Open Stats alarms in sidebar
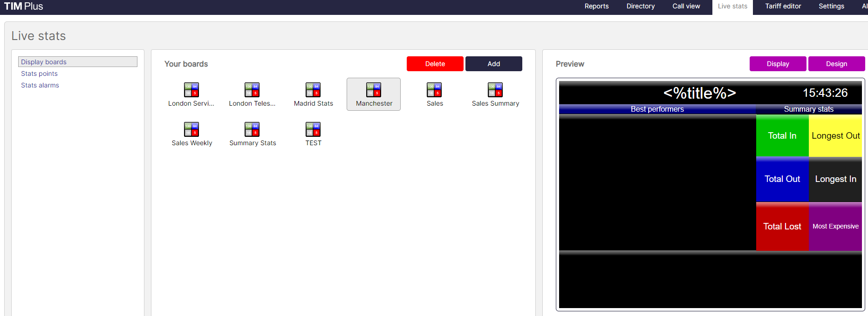This screenshot has width=868, height=316. tap(40, 85)
